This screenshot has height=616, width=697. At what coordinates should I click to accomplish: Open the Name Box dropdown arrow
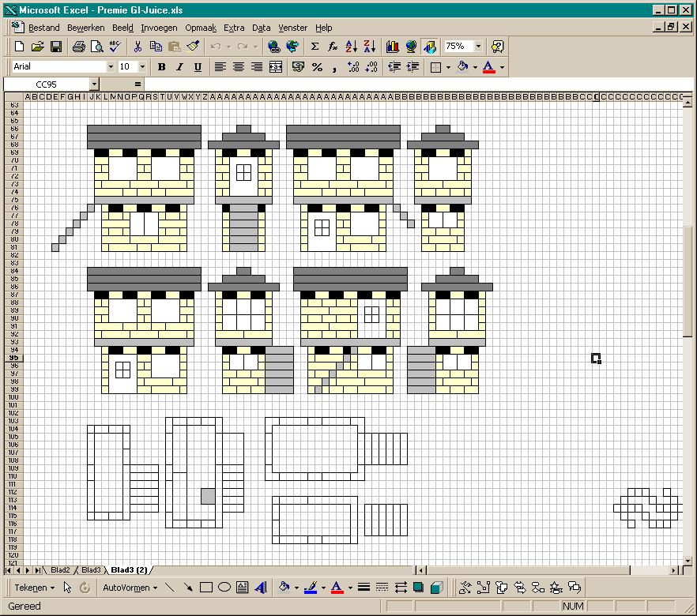94,85
